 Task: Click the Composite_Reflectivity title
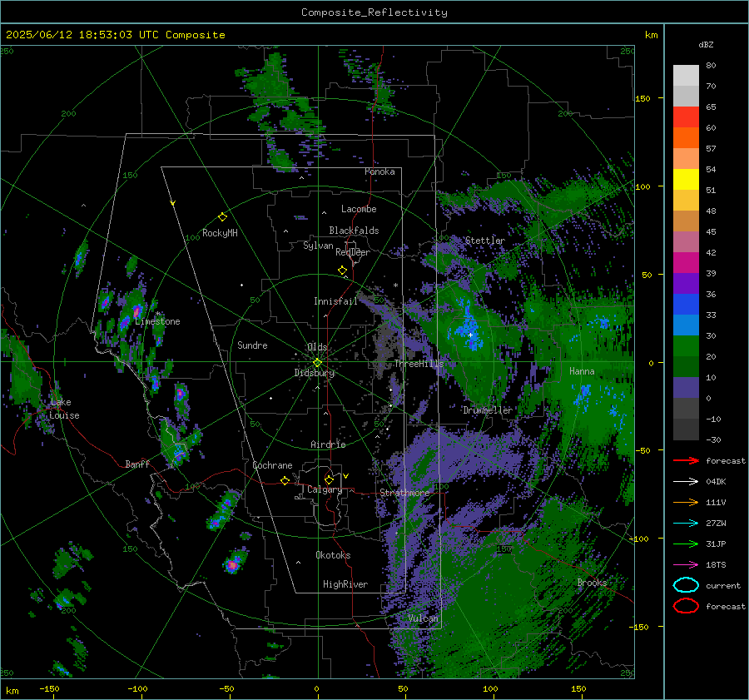coord(374,12)
